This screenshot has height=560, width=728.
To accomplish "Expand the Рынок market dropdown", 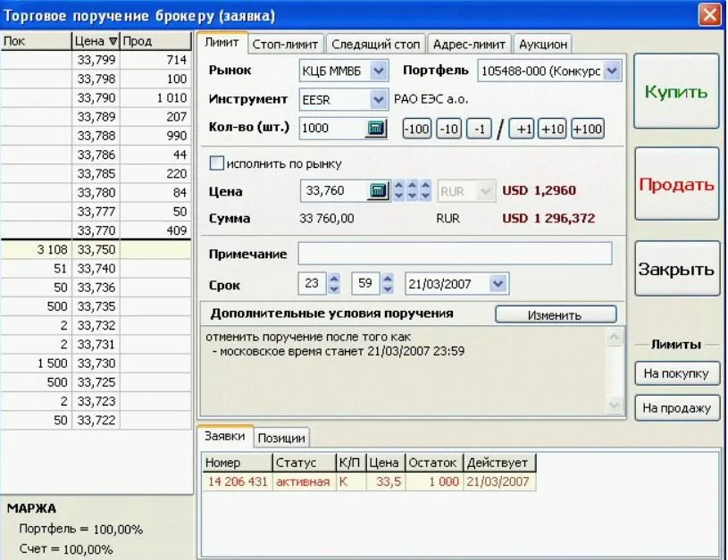I will [x=378, y=71].
